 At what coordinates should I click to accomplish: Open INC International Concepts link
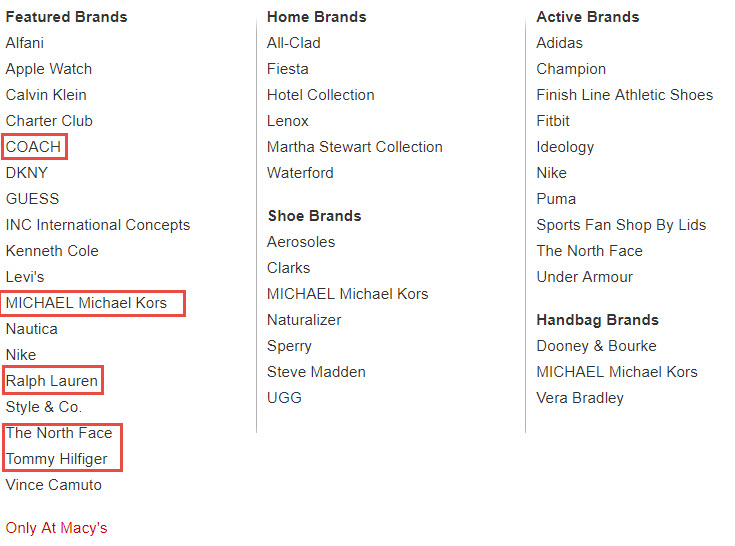coord(98,225)
